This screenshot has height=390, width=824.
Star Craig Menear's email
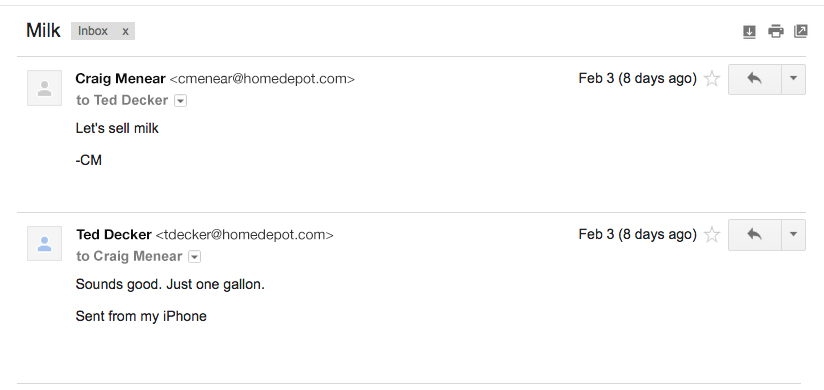(x=712, y=79)
